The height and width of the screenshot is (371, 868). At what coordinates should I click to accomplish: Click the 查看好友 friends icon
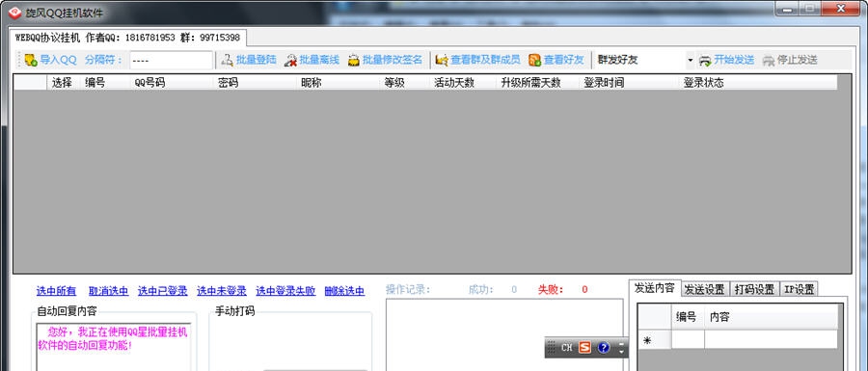534,61
